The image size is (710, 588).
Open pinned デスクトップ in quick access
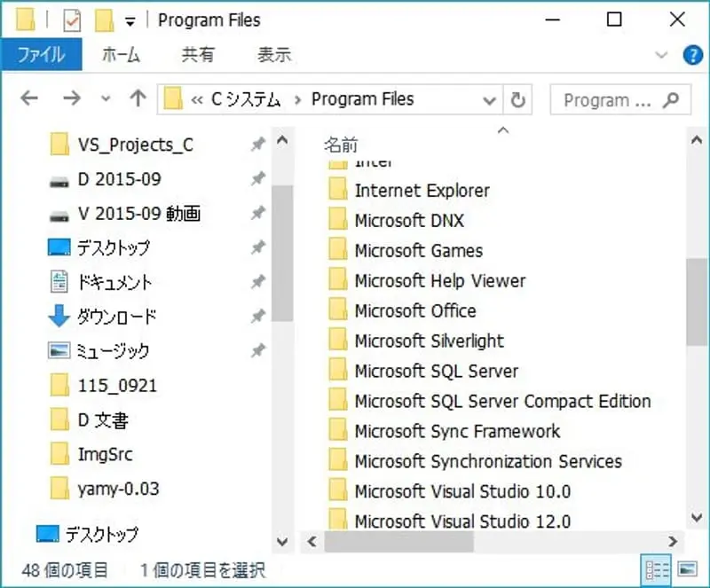tap(114, 248)
